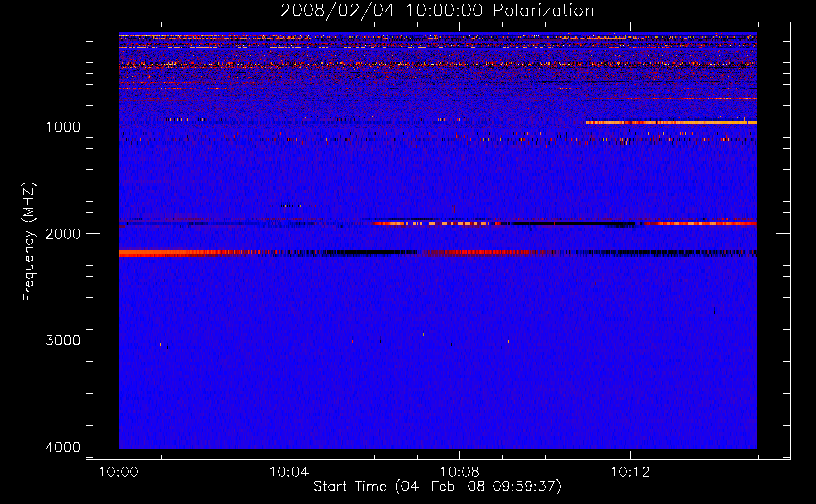Click the 'Frequency (MHZ)' axis label
This screenshot has height=504, width=816.
point(29,242)
